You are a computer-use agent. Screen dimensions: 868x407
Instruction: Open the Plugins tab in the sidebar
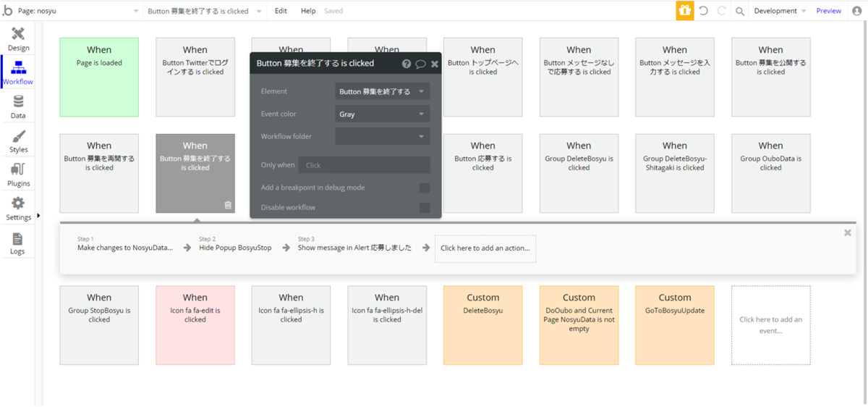[x=18, y=175]
